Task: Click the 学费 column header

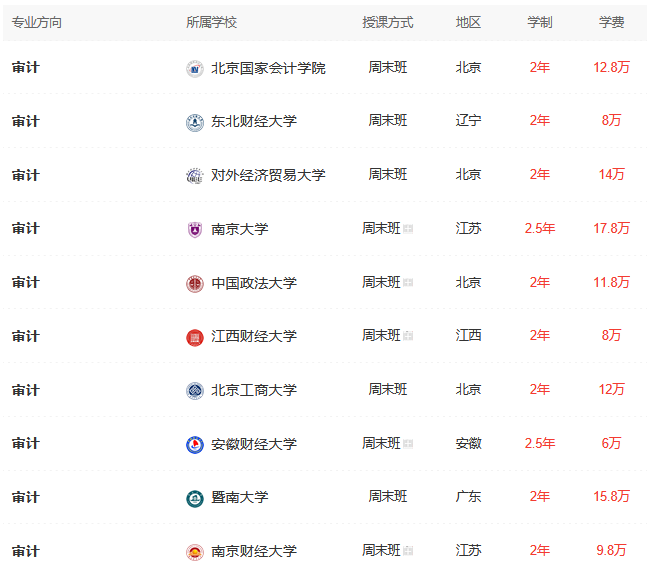Action: coord(611,22)
